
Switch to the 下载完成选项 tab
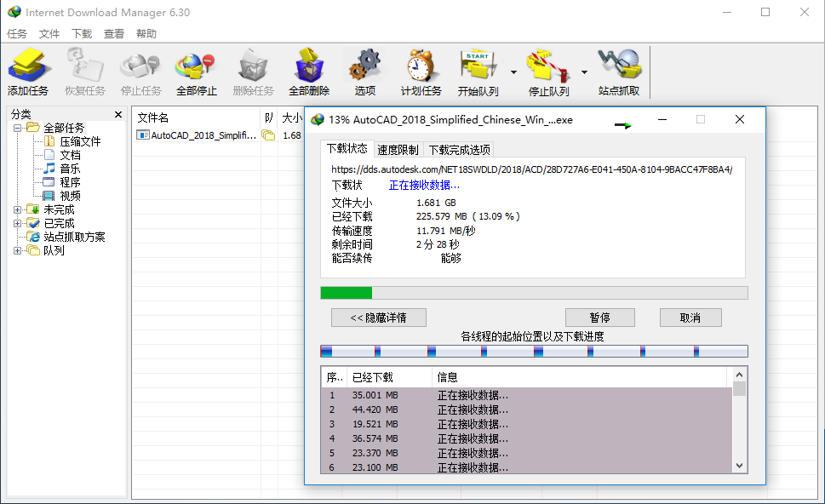pos(460,150)
